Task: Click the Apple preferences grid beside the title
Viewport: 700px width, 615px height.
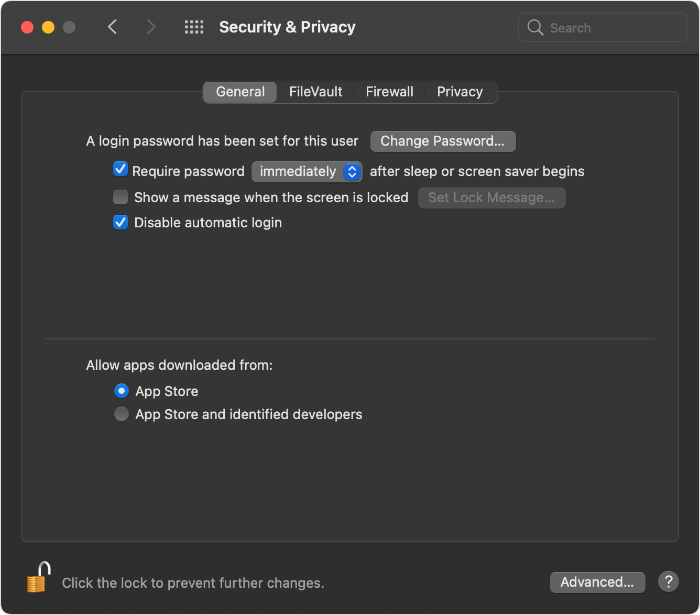Action: [x=194, y=27]
